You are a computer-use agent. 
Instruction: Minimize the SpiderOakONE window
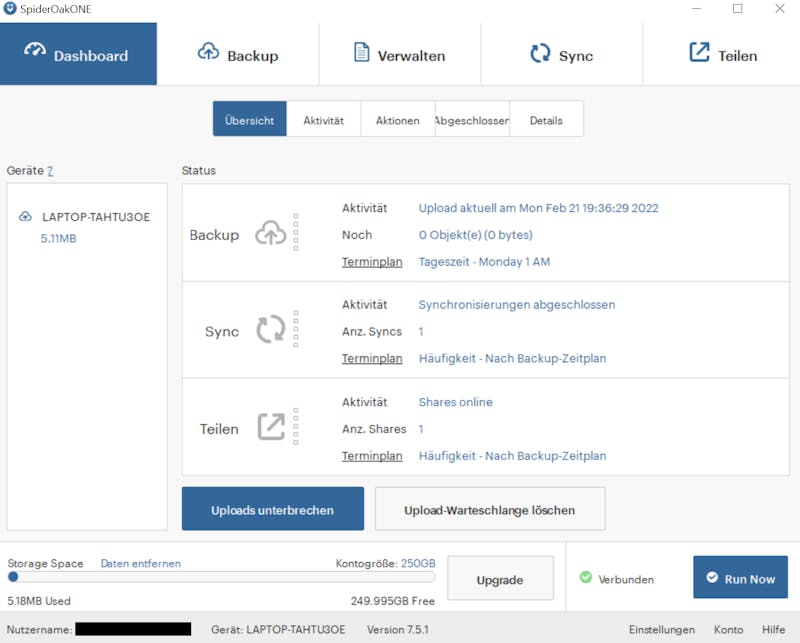696,8
